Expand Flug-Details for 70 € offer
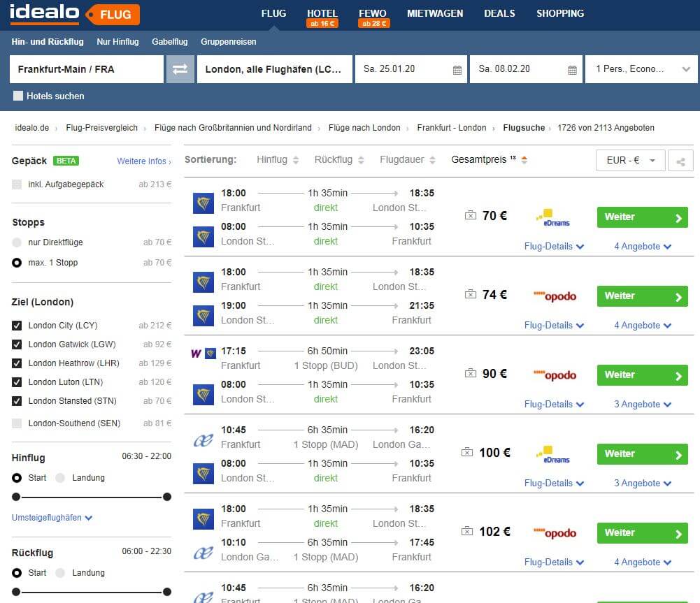700x603 pixels. pos(554,247)
